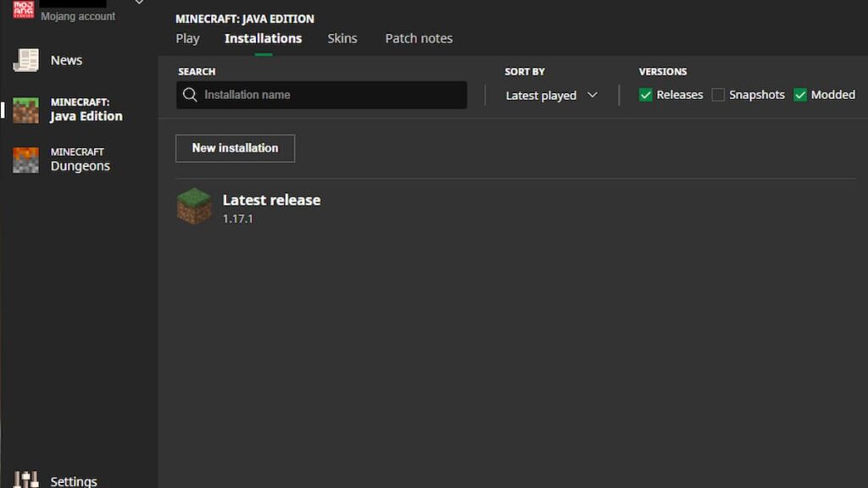The image size is (868, 488).
Task: Switch to the Skins tab
Action: click(x=342, y=38)
